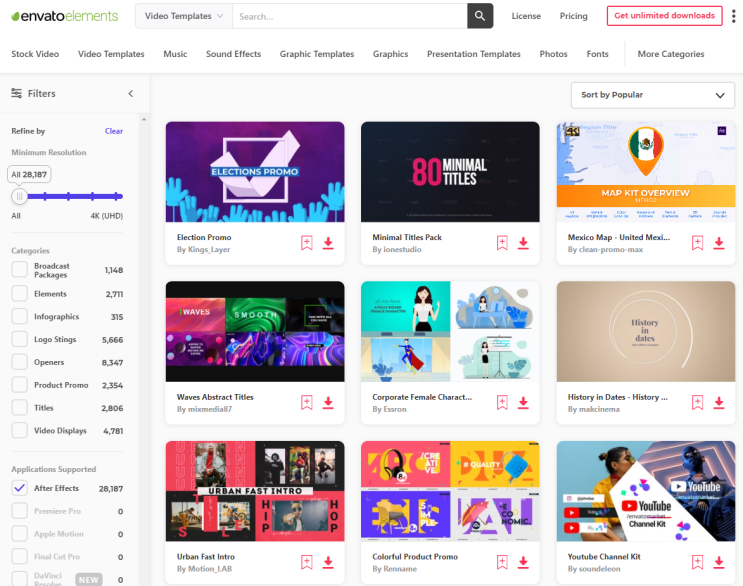Open the three-dot overflow menu
This screenshot has width=743, height=586.
(734, 16)
